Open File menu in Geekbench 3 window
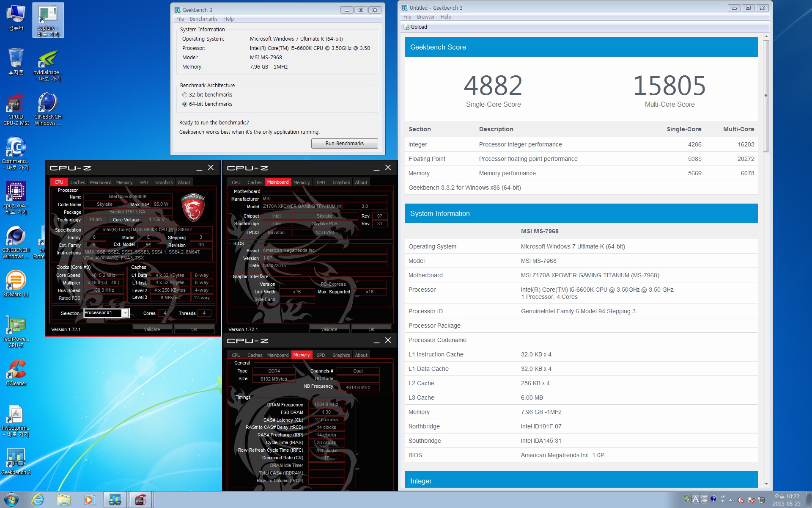This screenshot has height=508, width=812. pyautogui.click(x=180, y=19)
